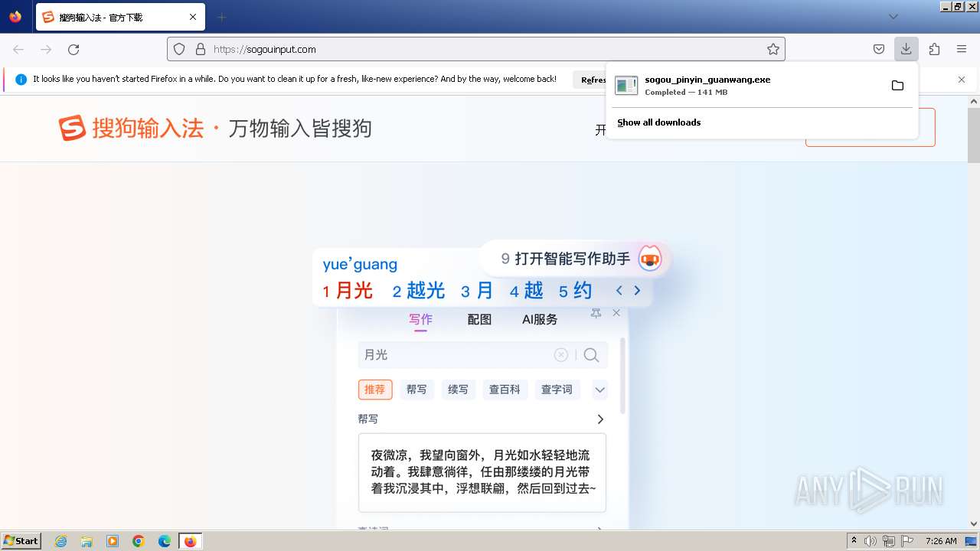Click Show all downloads
The height and width of the screenshot is (551, 980).
click(x=659, y=122)
